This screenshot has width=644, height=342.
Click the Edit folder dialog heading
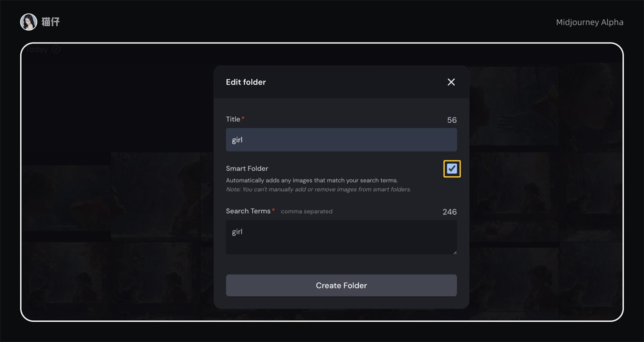click(246, 82)
